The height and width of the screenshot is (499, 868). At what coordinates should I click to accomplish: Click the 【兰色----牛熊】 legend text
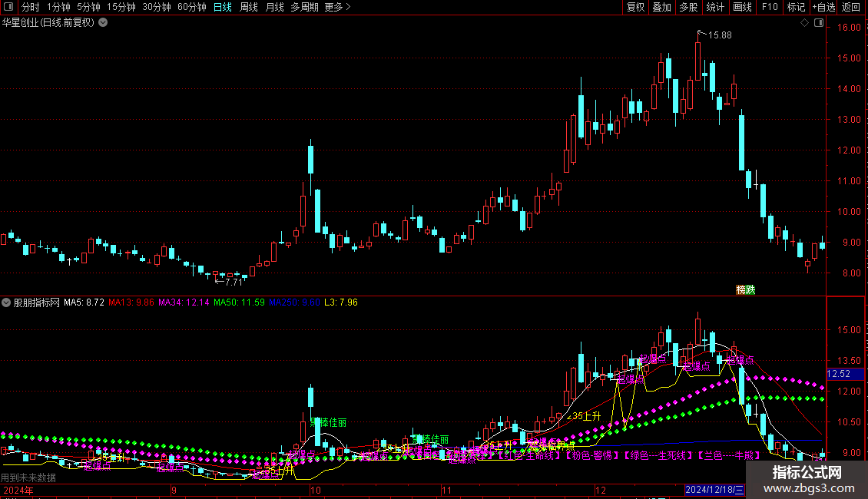click(x=728, y=455)
